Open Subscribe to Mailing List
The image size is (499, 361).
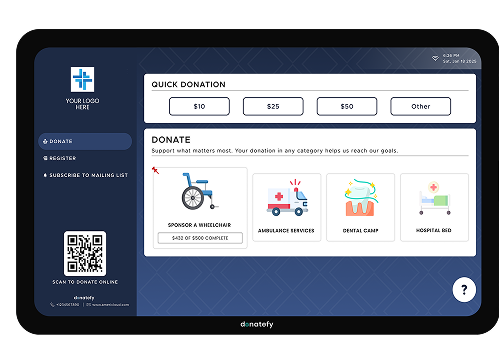tap(86, 175)
